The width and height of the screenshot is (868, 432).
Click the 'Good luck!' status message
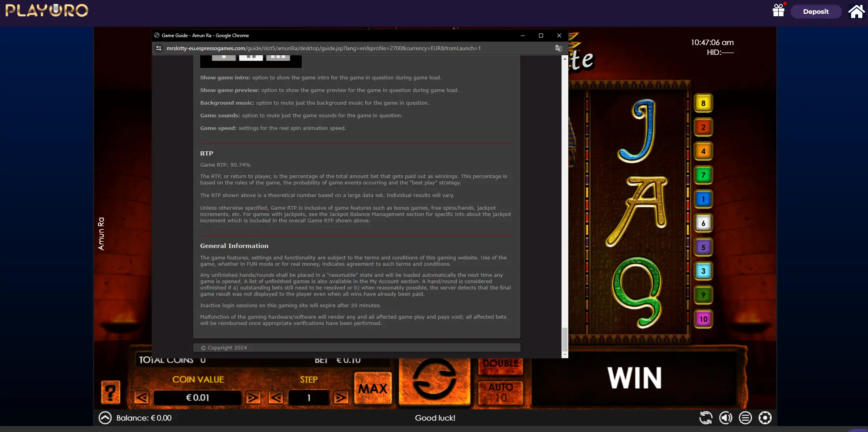435,418
